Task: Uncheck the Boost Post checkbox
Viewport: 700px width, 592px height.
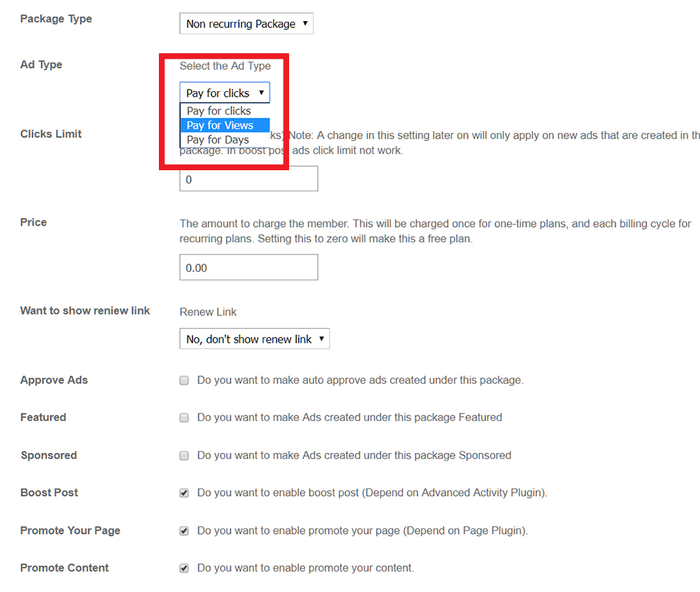Action: click(184, 493)
